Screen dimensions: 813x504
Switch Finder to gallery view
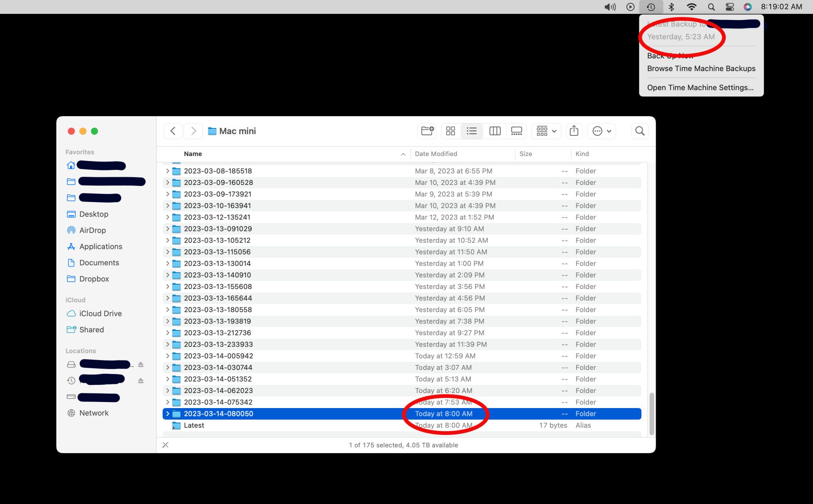tap(516, 131)
